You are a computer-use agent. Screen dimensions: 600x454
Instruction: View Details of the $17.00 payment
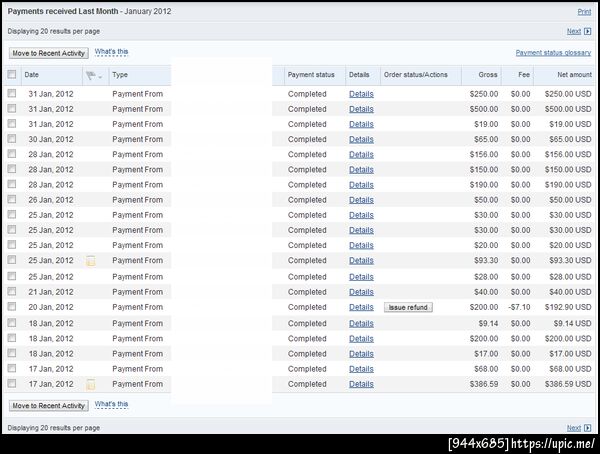[361, 354]
